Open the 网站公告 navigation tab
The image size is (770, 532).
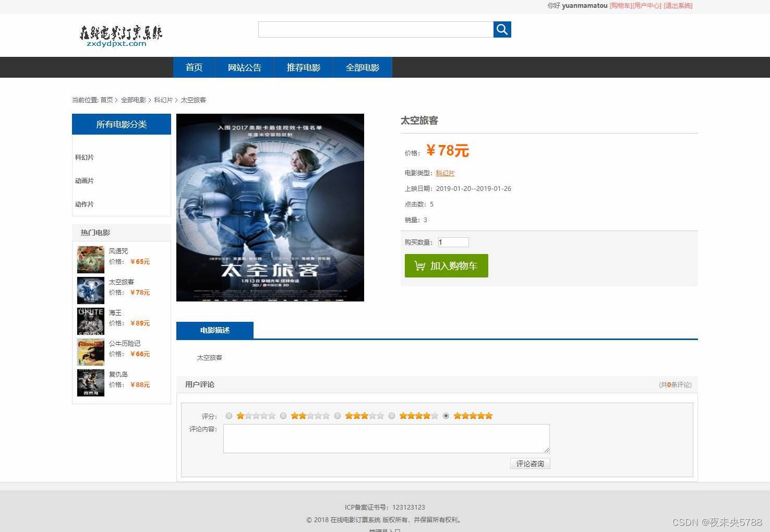245,67
